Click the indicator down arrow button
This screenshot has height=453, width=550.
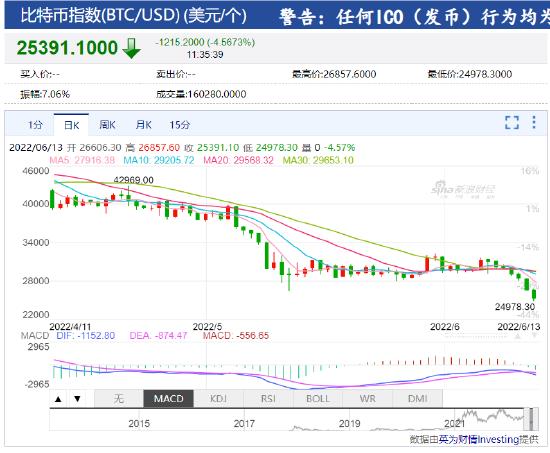pyautogui.click(x=78, y=399)
